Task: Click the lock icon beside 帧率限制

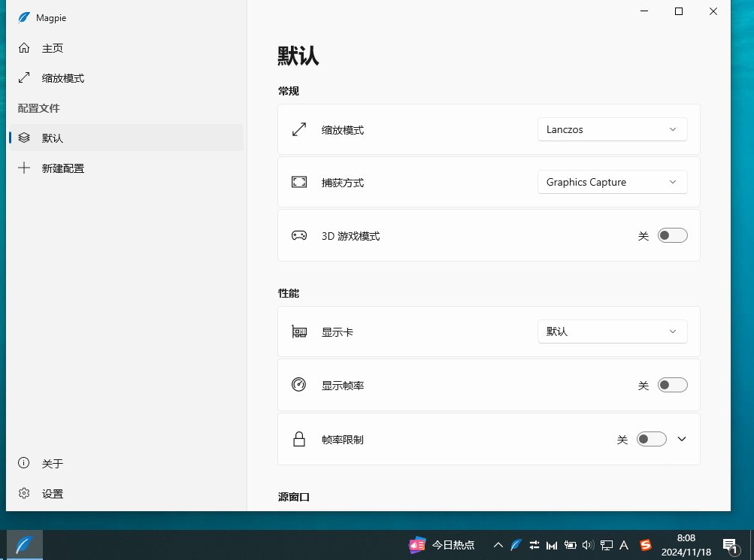Action: point(299,439)
